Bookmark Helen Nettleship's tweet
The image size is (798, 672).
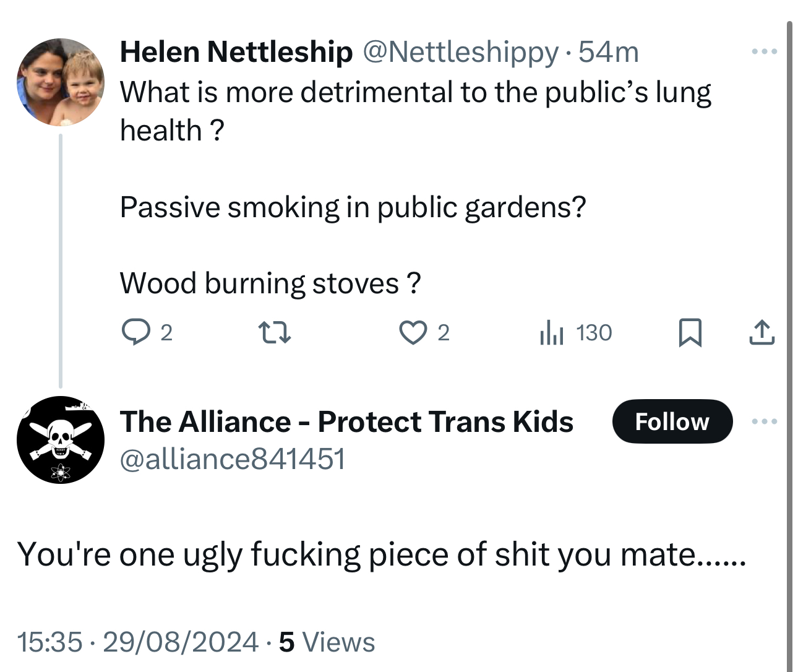click(690, 333)
